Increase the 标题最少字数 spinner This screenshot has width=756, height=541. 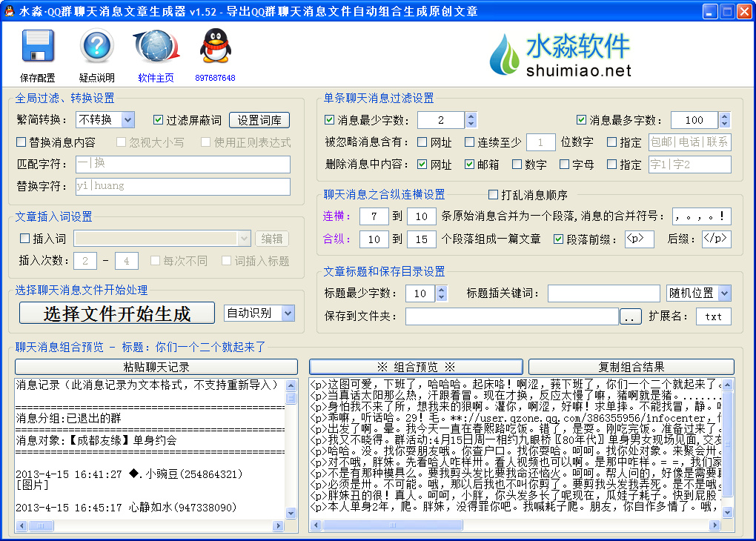[x=441, y=289]
